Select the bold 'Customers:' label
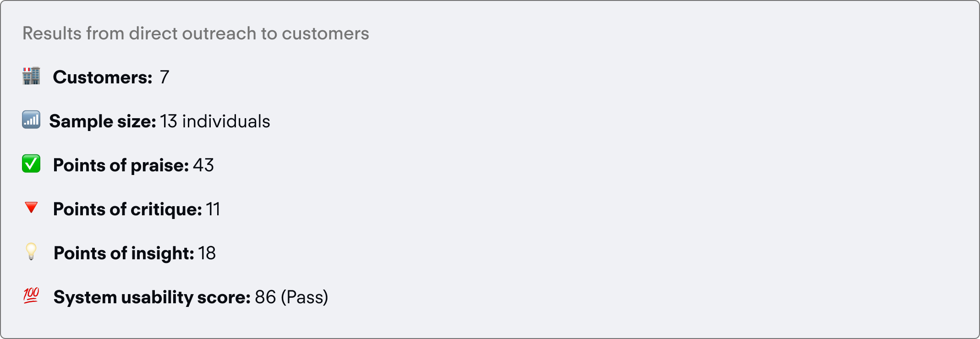Viewport: 980px width, 339px height. point(103,77)
